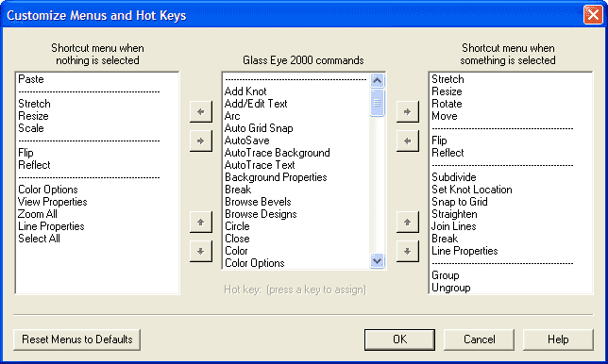Select Reflect in the nothing-selected menu

pos(34,165)
